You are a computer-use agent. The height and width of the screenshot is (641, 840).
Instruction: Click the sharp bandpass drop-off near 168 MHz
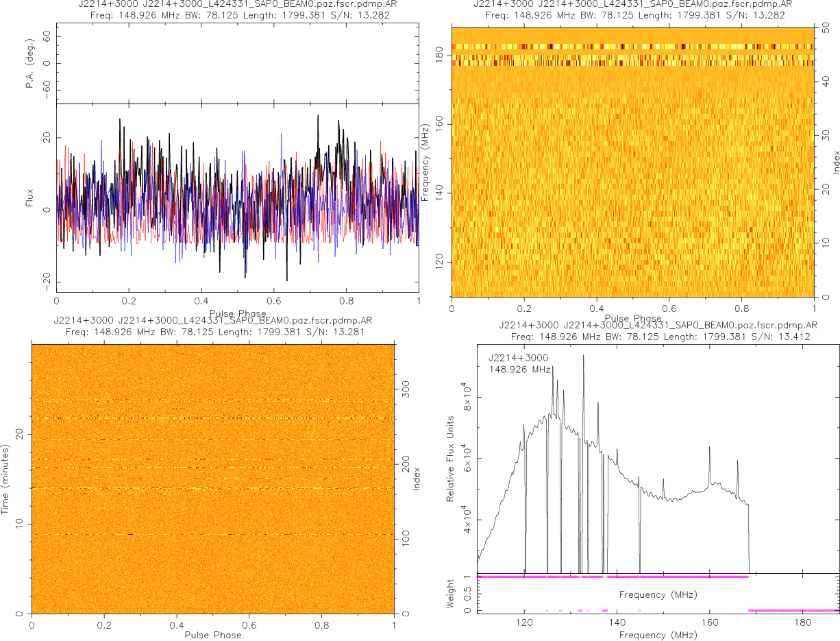pos(749,535)
